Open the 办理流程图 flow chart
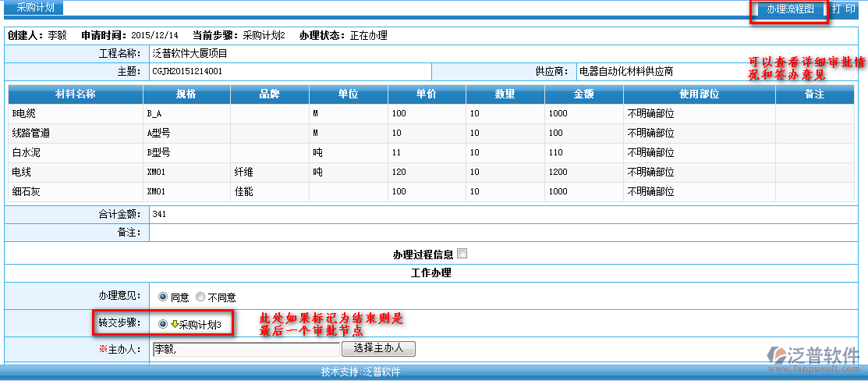 790,9
